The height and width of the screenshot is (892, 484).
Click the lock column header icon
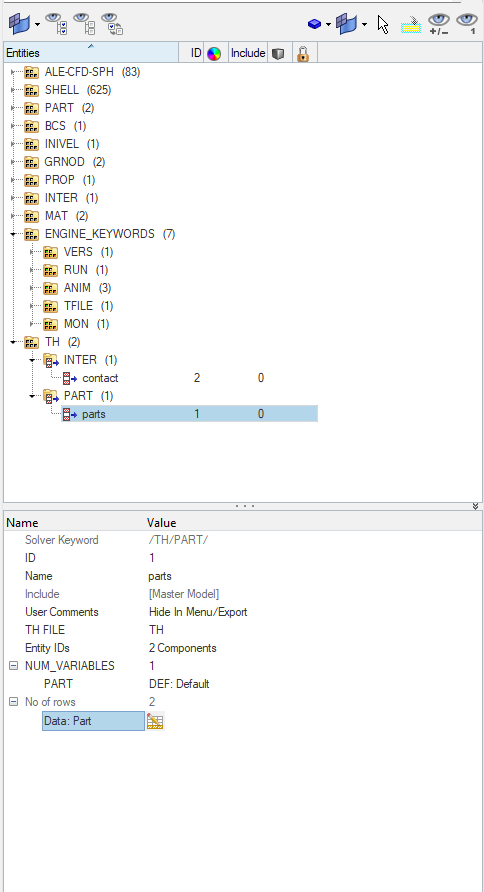tap(303, 53)
